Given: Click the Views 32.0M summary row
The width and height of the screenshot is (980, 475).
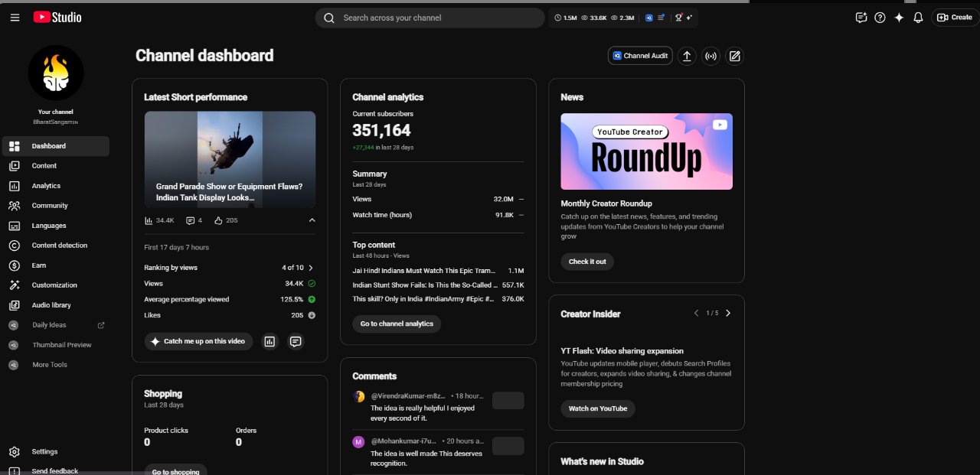Looking at the screenshot, I should point(438,199).
